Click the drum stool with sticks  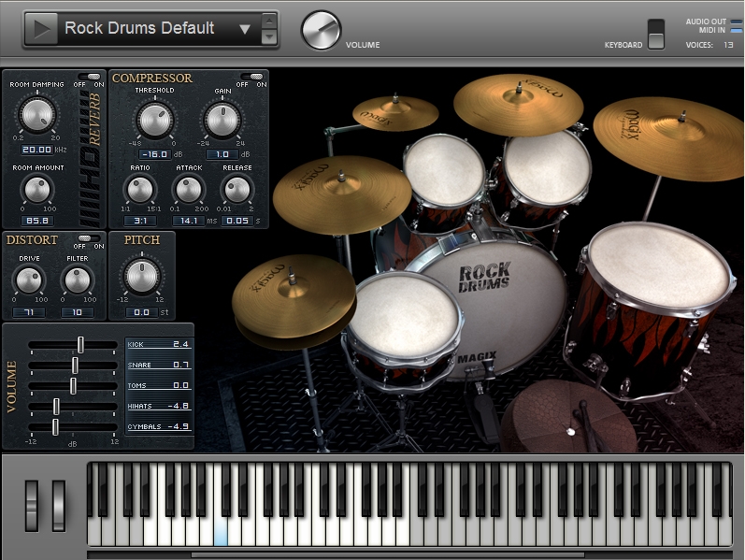(x=569, y=418)
